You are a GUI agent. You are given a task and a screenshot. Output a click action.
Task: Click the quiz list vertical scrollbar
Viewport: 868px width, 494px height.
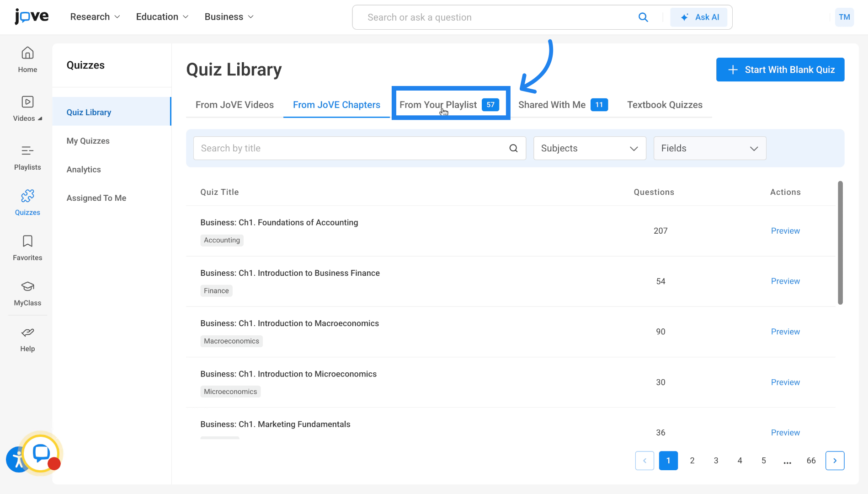coord(840,242)
